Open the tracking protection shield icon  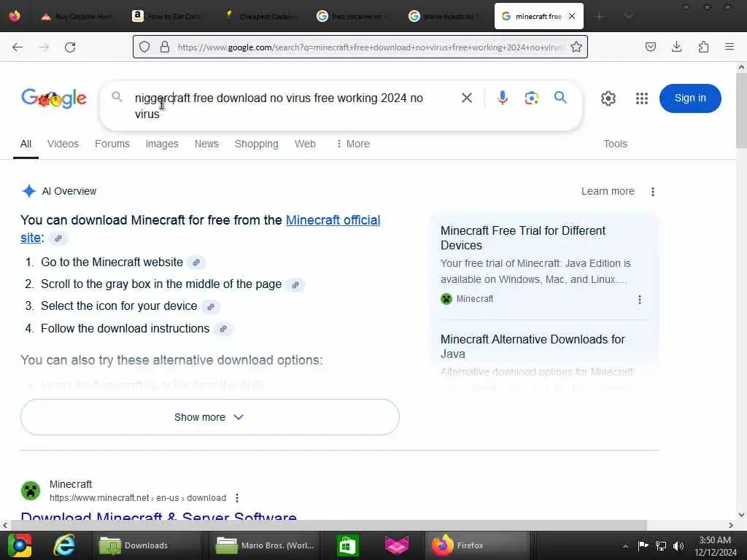click(x=144, y=47)
